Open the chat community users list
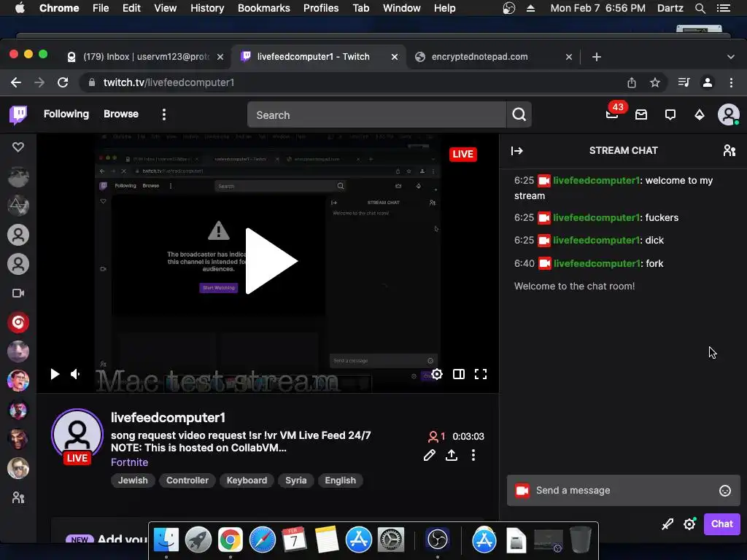Viewport: 747px width, 560px height. pyautogui.click(x=729, y=151)
